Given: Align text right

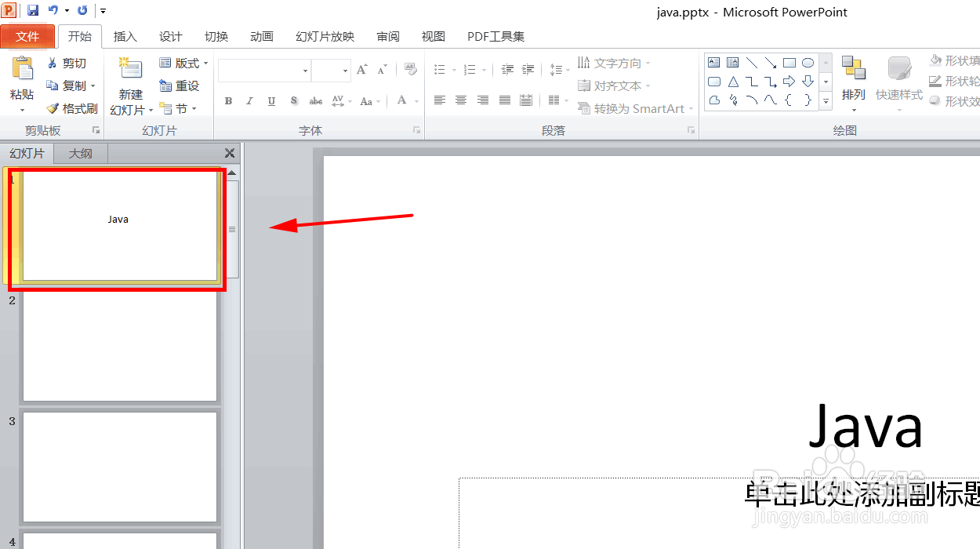Looking at the screenshot, I should [483, 100].
